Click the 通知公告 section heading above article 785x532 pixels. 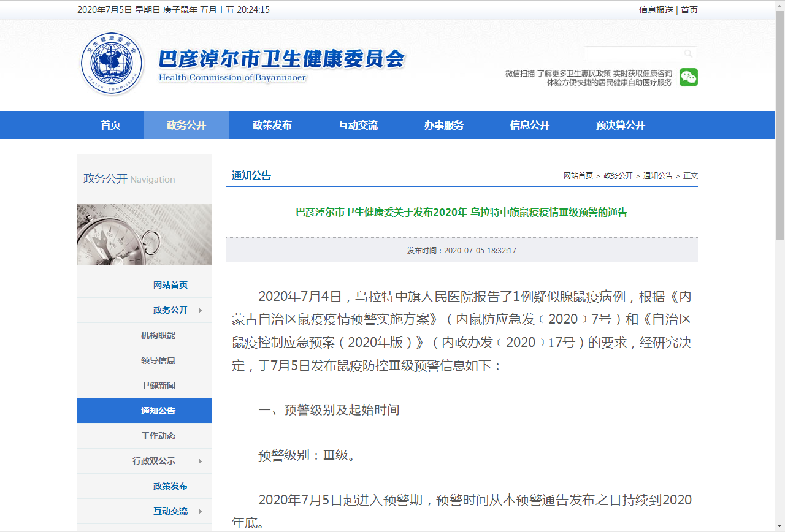tap(251, 175)
